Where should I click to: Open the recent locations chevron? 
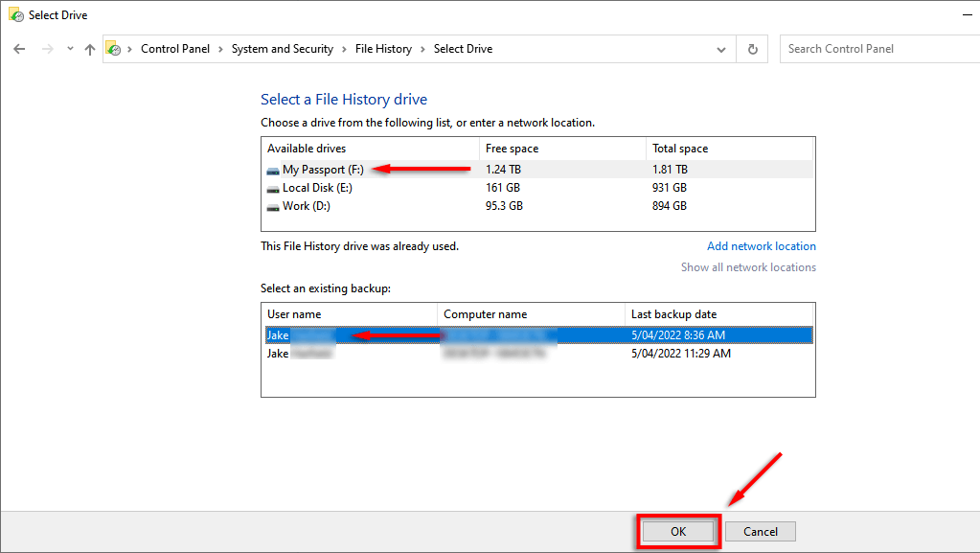click(70, 49)
